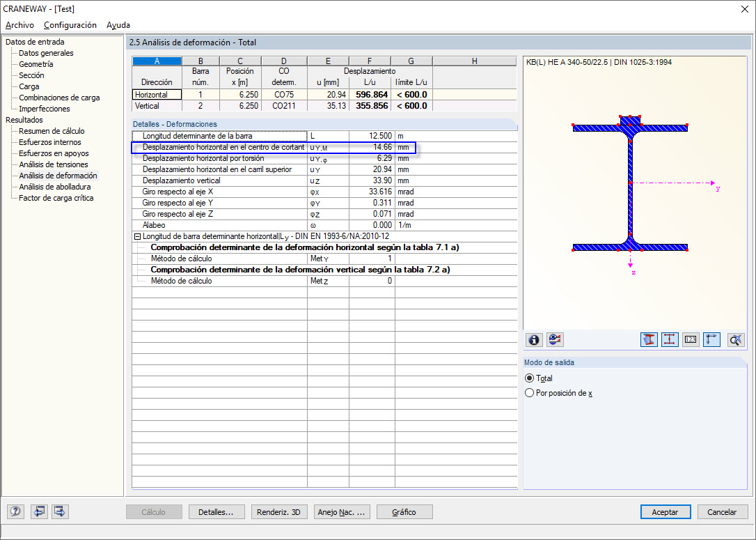Select Desplazamiento vertical row
This screenshot has height=540, width=756.
pyautogui.click(x=324, y=180)
